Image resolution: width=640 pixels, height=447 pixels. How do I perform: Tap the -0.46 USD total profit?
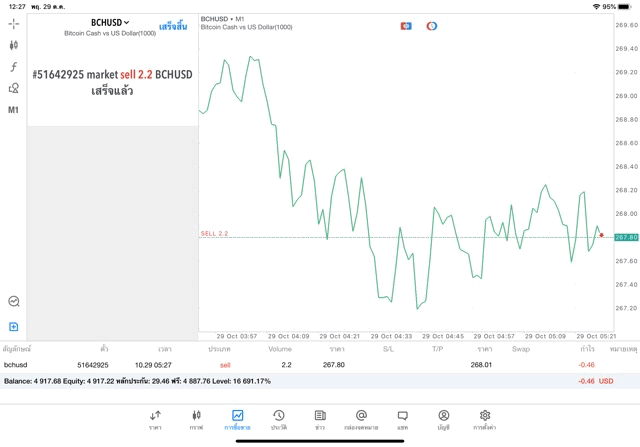point(596,381)
